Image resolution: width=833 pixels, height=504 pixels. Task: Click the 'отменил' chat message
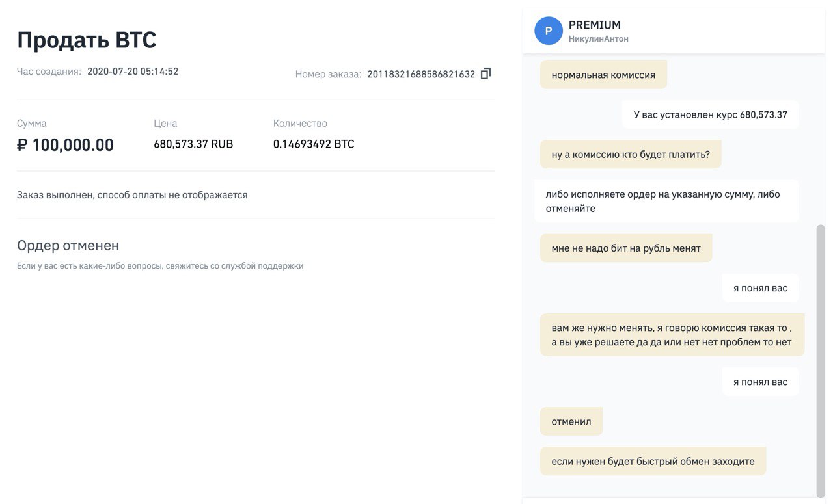pos(571,421)
